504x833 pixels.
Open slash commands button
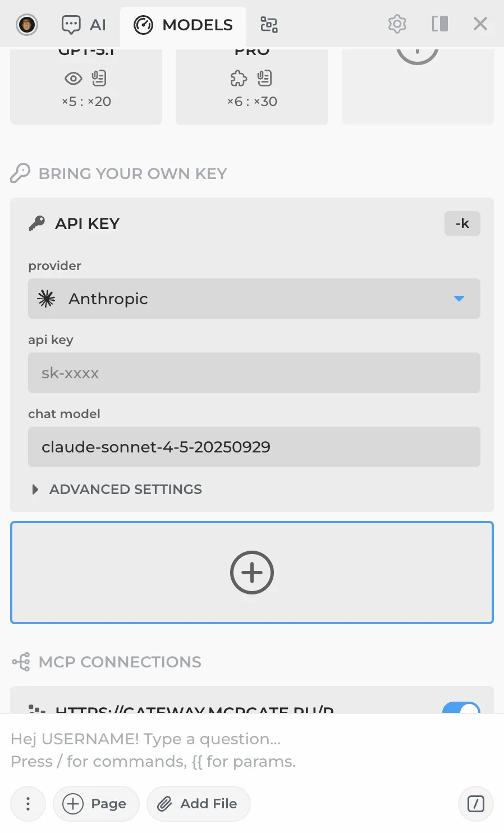475,804
